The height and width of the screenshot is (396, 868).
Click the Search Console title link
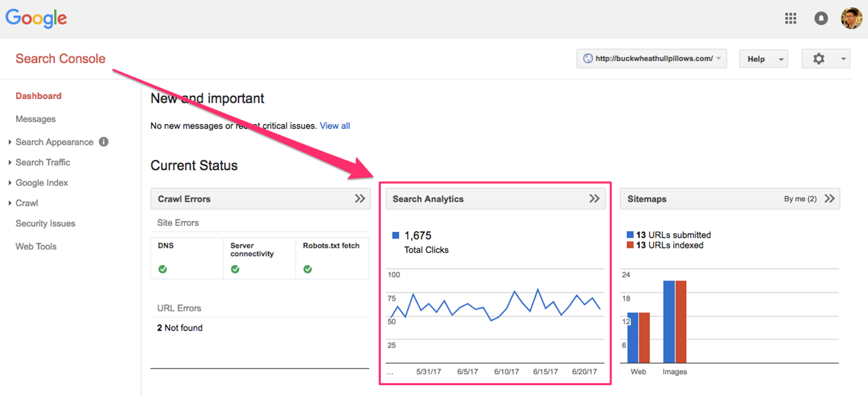click(61, 59)
